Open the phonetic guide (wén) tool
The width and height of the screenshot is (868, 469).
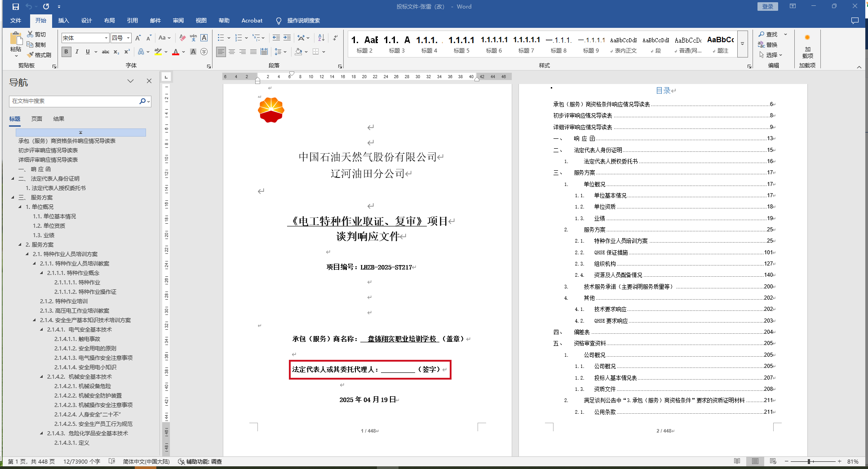193,38
